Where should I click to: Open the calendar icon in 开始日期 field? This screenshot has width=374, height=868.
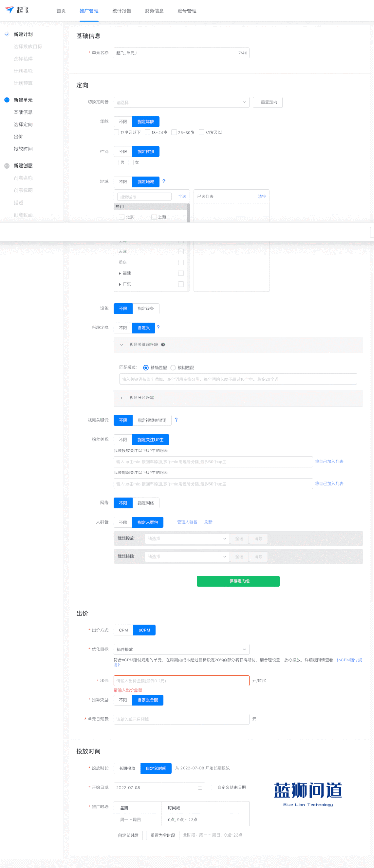200,788
